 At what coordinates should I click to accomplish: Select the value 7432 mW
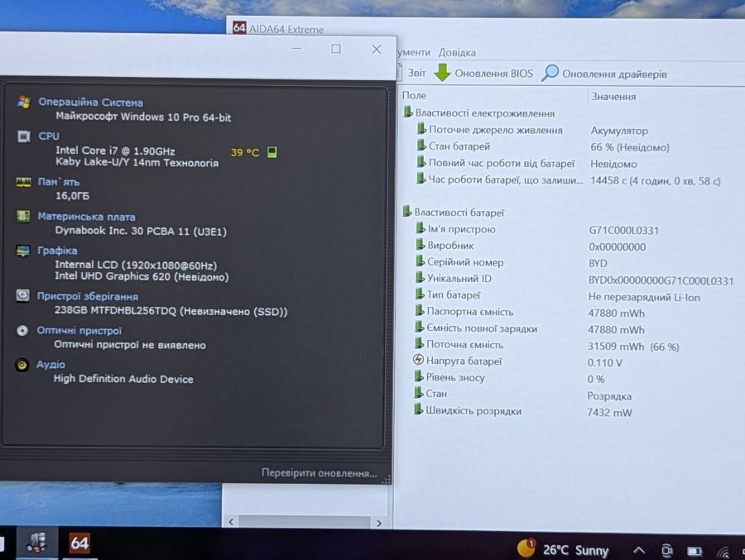click(x=609, y=412)
